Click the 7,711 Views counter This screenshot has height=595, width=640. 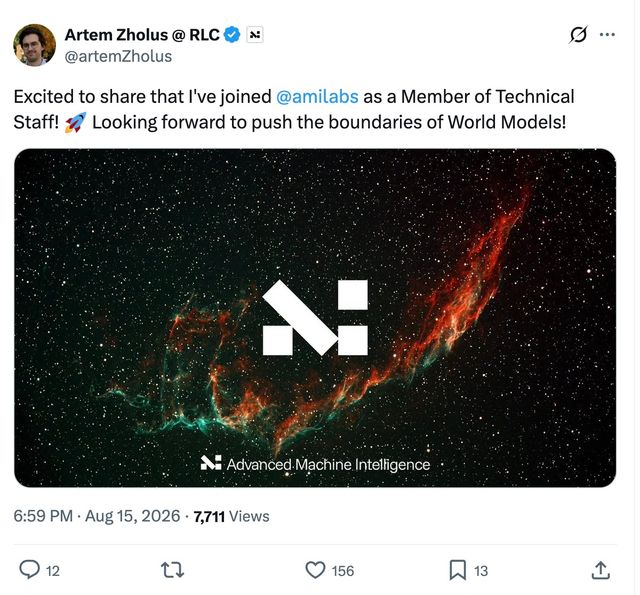click(x=231, y=517)
